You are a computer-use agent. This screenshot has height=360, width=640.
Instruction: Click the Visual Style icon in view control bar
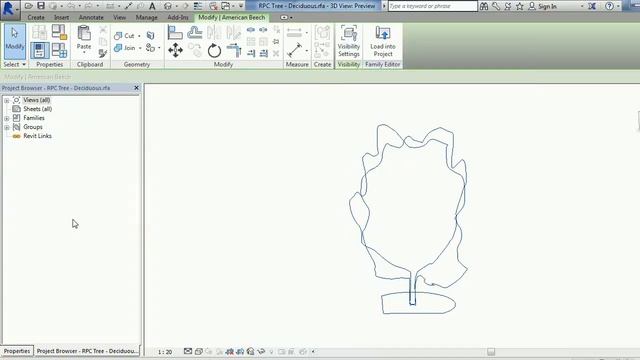(x=198, y=351)
